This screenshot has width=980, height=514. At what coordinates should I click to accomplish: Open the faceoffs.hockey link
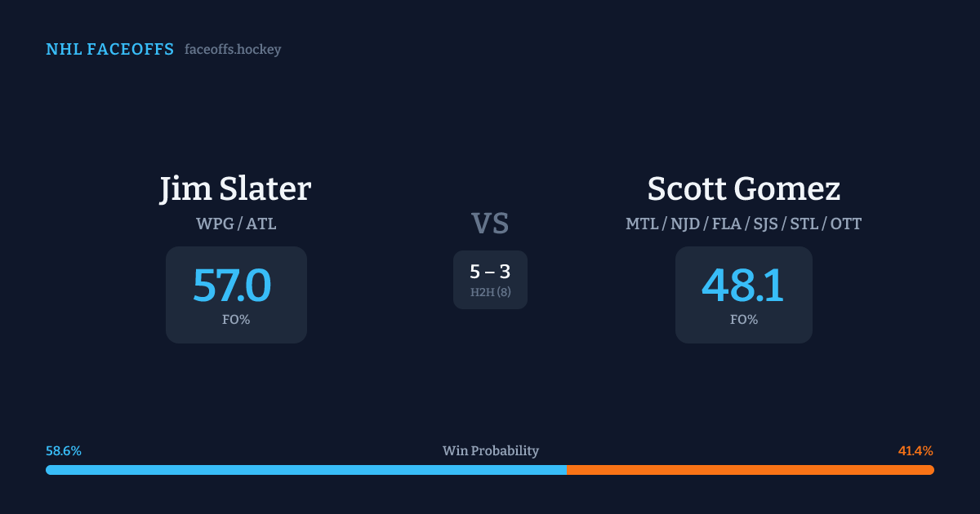tap(233, 50)
